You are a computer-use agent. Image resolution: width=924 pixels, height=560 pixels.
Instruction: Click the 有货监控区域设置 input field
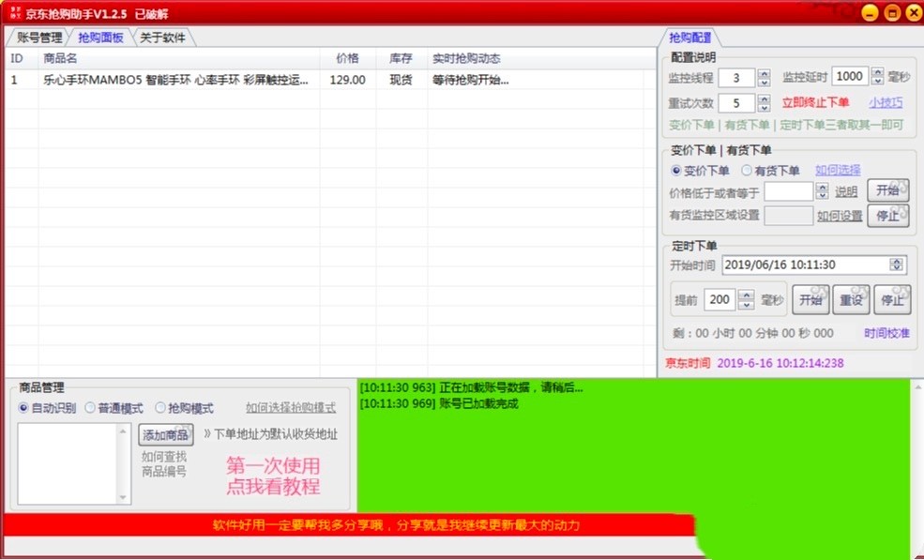(789, 216)
